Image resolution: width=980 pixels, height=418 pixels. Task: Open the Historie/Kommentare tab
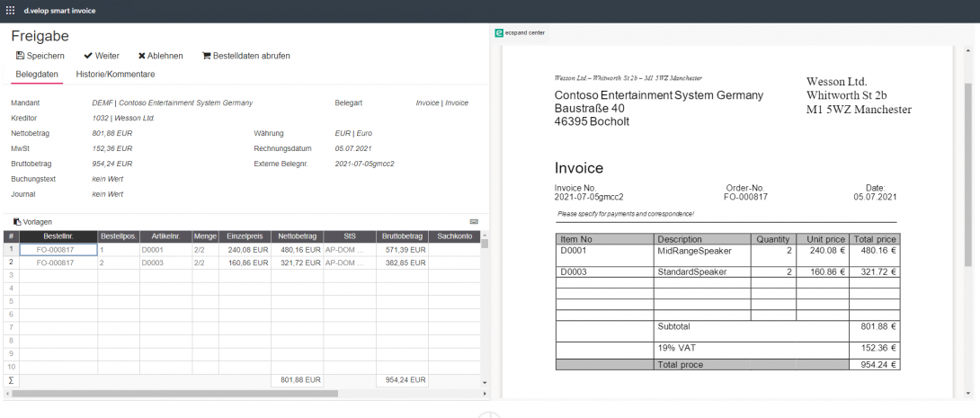115,74
